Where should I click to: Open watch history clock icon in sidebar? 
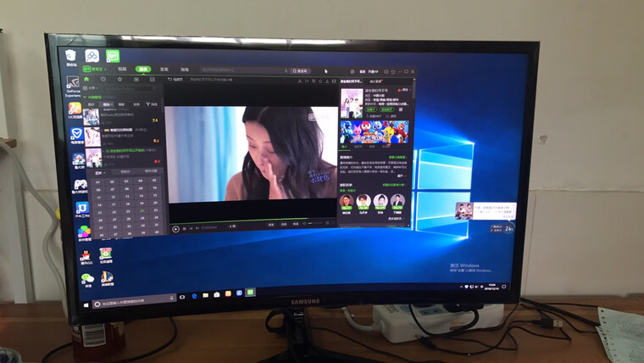point(103,80)
